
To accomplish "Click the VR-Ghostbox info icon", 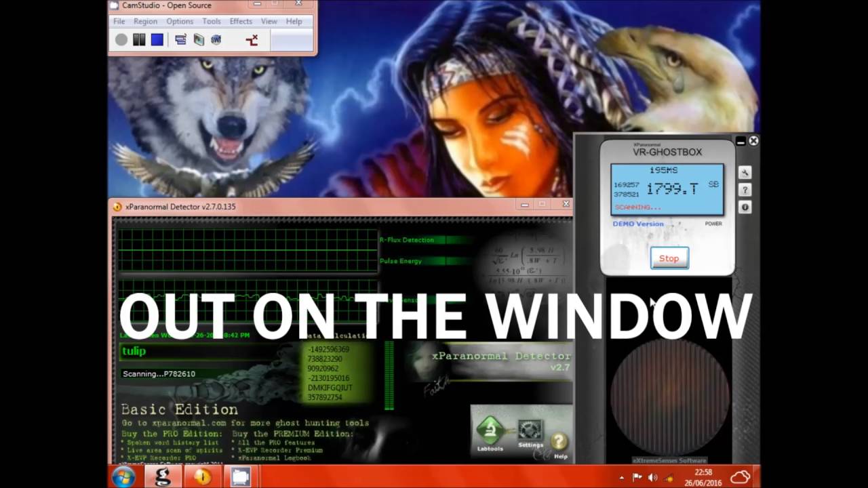I will (x=745, y=207).
